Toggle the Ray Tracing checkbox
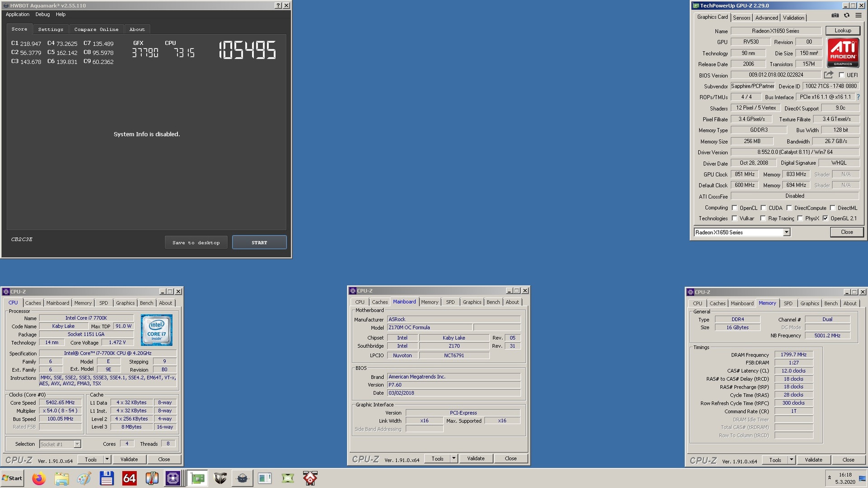This screenshot has width=868, height=488. click(x=763, y=218)
